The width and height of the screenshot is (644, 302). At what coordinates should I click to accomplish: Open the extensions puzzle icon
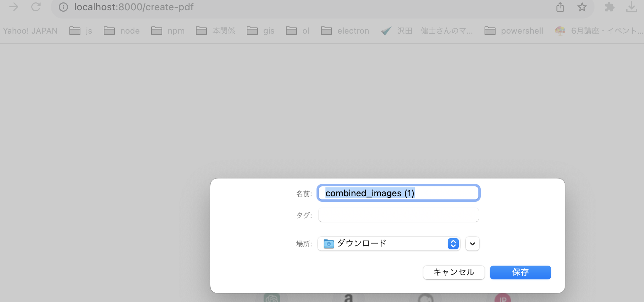click(609, 7)
